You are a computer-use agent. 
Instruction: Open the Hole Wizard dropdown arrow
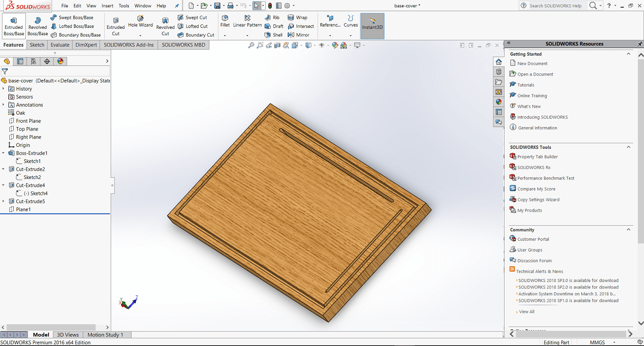coord(140,36)
